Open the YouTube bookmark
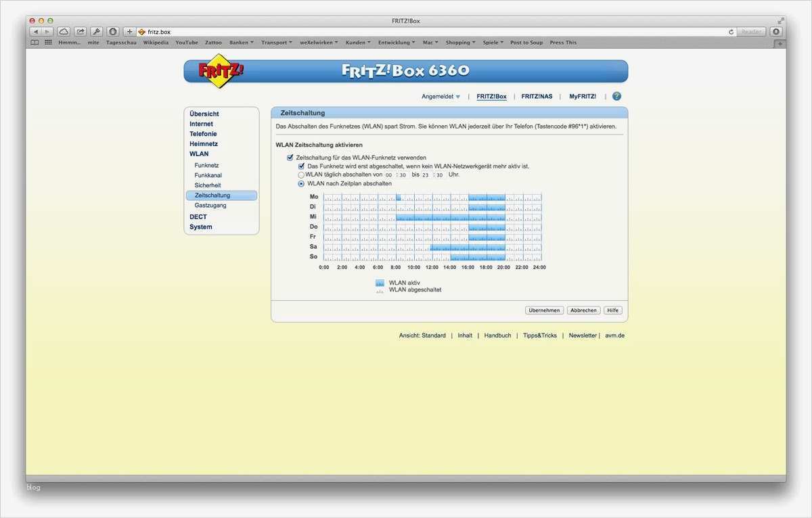 tap(187, 43)
